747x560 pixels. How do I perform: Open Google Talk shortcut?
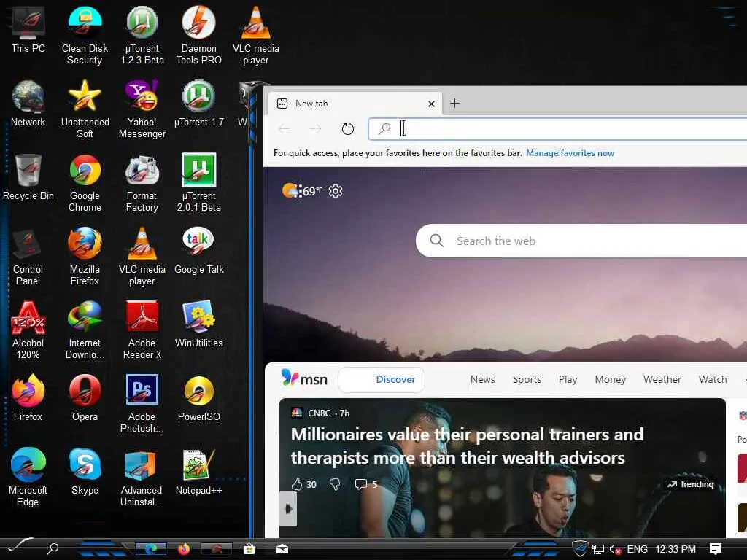(198, 251)
